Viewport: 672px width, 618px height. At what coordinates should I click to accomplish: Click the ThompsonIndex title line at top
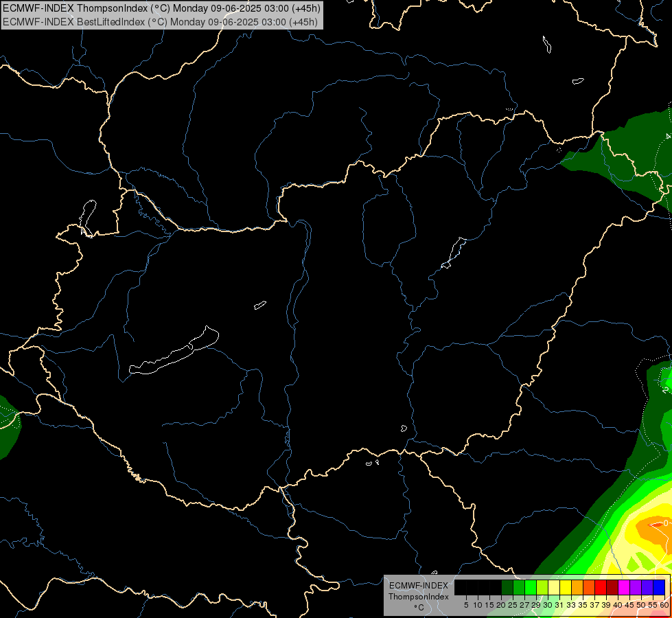(x=161, y=8)
